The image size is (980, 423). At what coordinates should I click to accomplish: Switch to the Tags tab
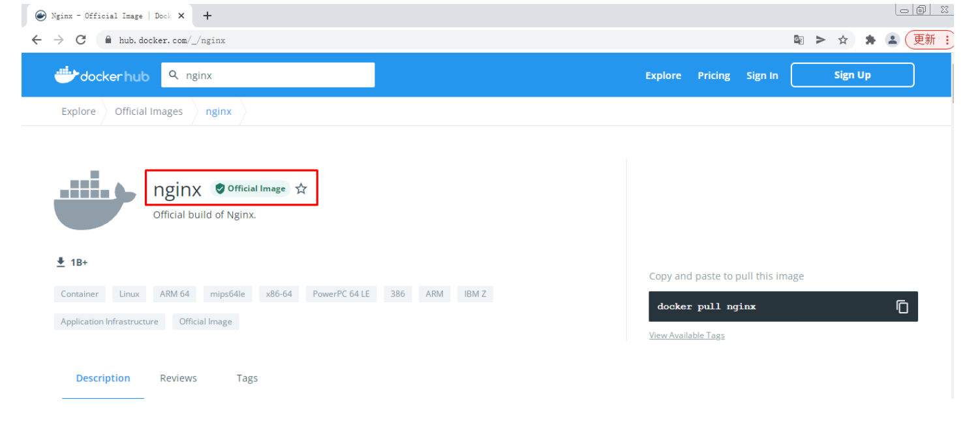pos(247,379)
